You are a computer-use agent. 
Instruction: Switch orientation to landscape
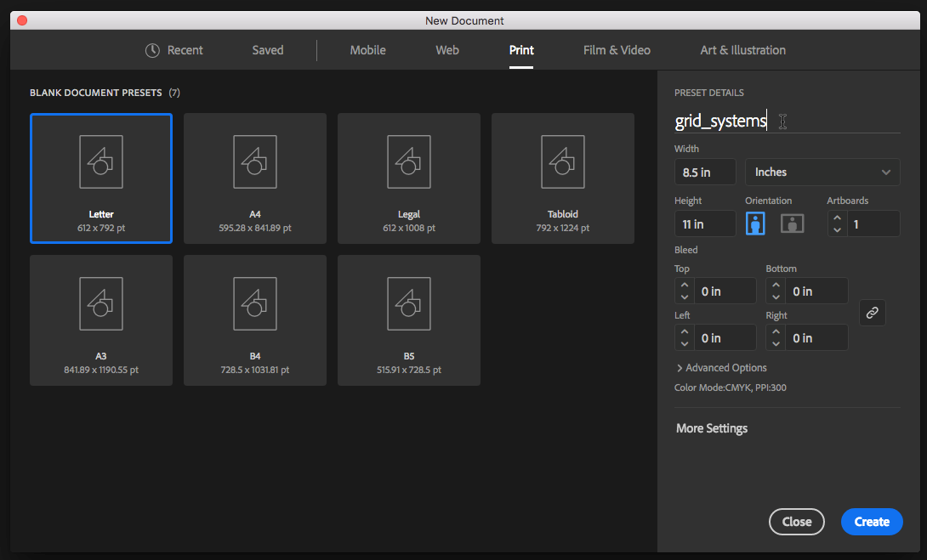click(x=793, y=223)
